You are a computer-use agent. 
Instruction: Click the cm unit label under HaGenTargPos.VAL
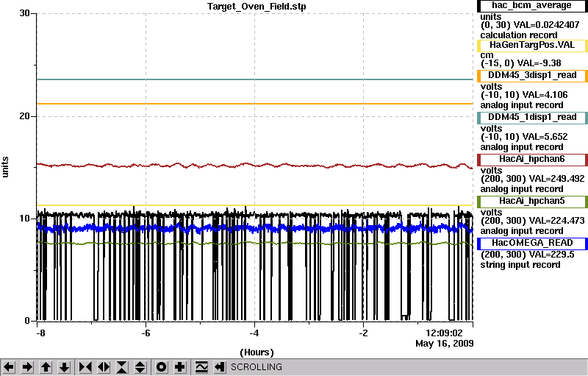487,55
